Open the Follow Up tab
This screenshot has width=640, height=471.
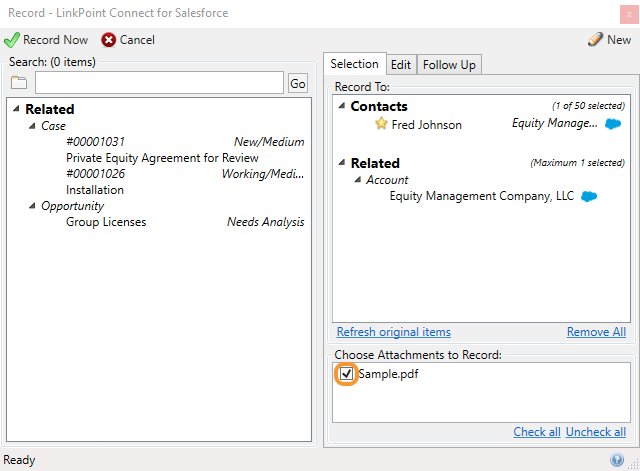pyautogui.click(x=449, y=65)
